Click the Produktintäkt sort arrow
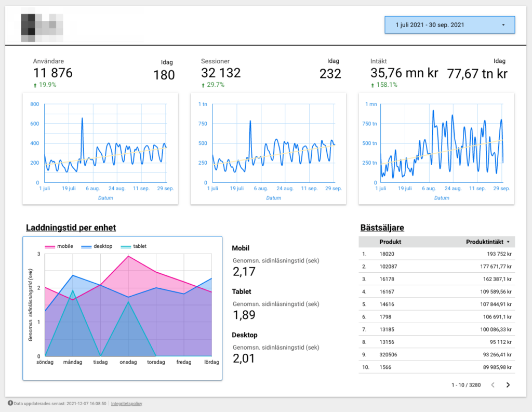 click(x=508, y=242)
